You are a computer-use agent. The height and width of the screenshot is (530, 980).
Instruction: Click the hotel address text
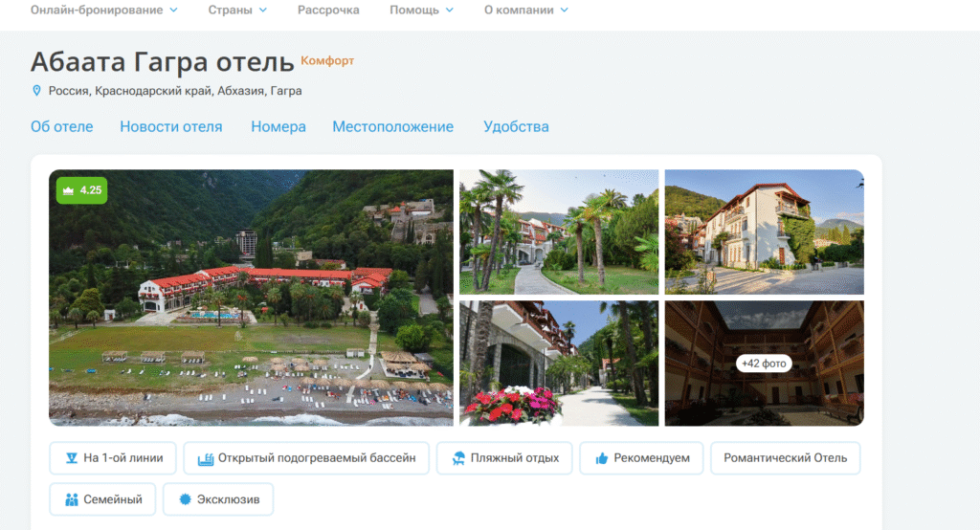[x=175, y=91]
